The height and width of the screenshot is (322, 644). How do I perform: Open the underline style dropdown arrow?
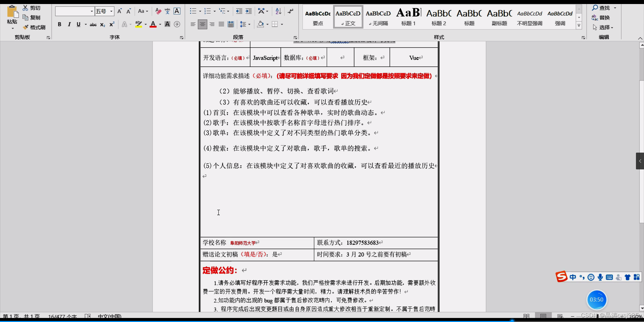tap(86, 24)
